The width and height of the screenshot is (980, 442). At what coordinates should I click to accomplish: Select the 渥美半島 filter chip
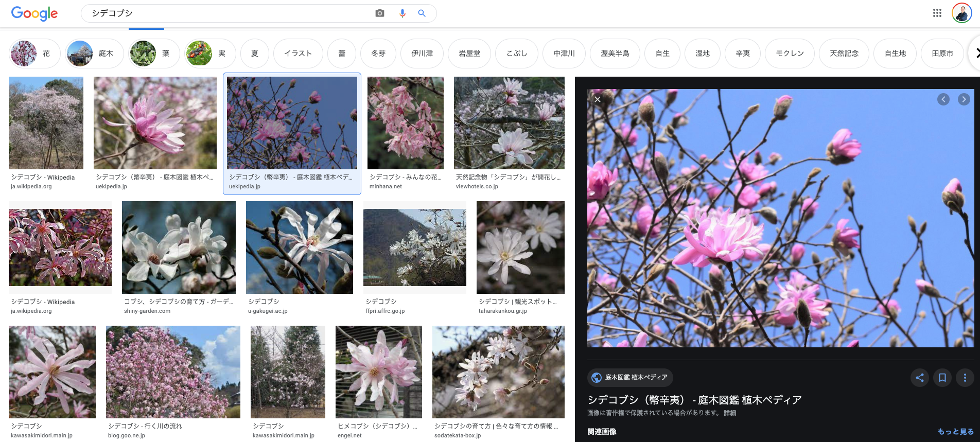pos(615,54)
